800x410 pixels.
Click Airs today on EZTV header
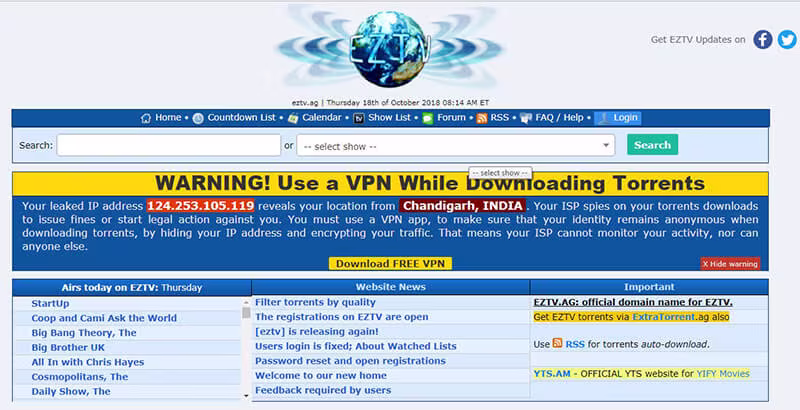(132, 288)
